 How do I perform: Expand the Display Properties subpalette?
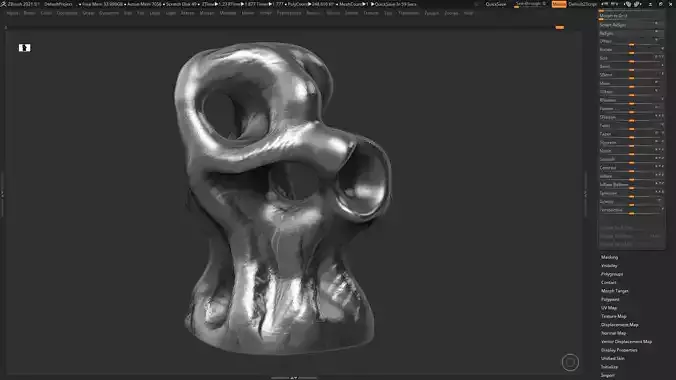pos(619,350)
